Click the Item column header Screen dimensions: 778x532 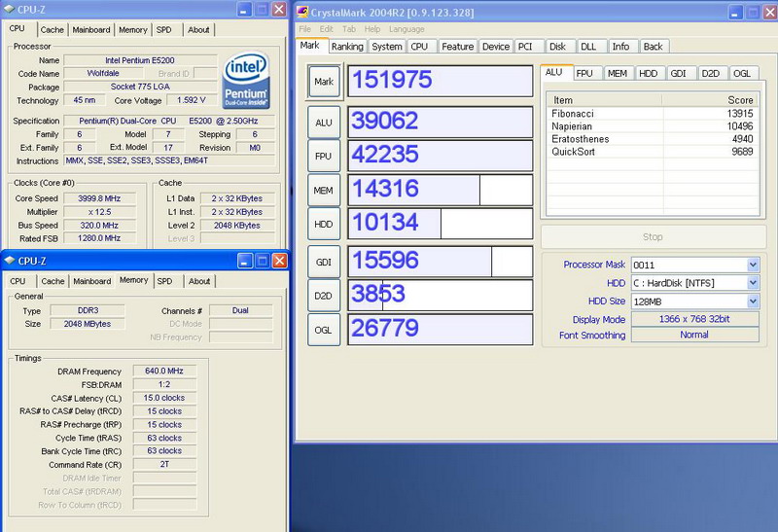pyautogui.click(x=605, y=100)
